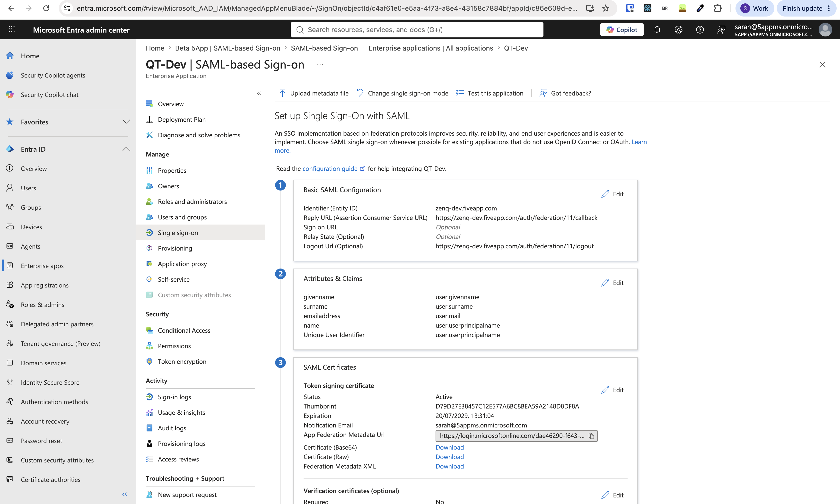The image size is (840, 504).
Task: Copy the App Federation Metadata Url
Action: coord(591,436)
